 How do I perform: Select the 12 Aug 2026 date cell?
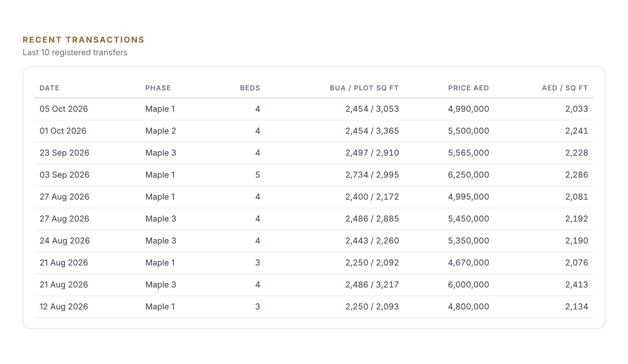[x=64, y=307]
